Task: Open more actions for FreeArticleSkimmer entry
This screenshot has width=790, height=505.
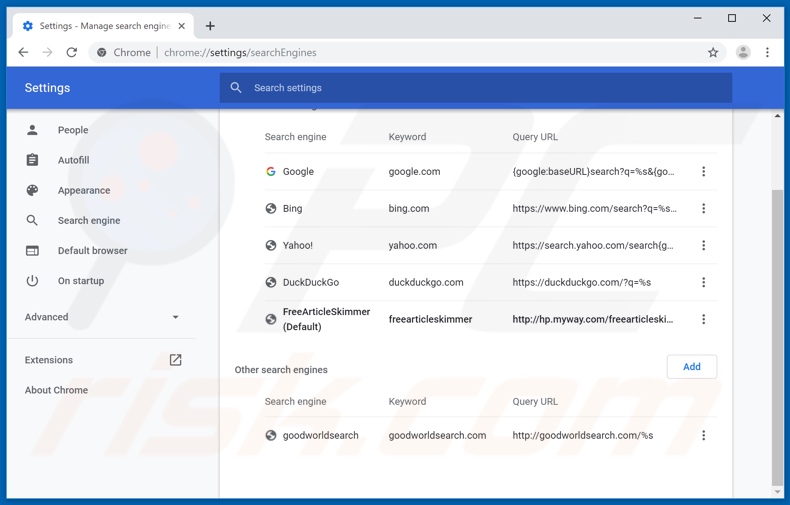Action: (x=703, y=320)
